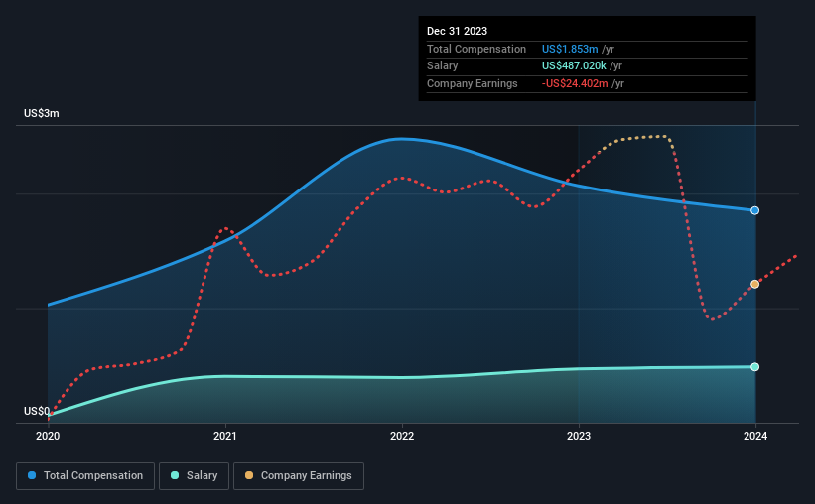815x504 pixels.
Task: Click the orange Company Earnings data point marker
Action: pyautogui.click(x=754, y=284)
